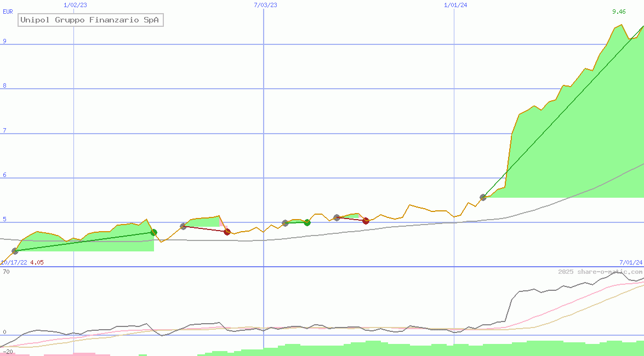Click red exit marker ending the second red trade line
Screen dimensions: 644x356
(366, 221)
